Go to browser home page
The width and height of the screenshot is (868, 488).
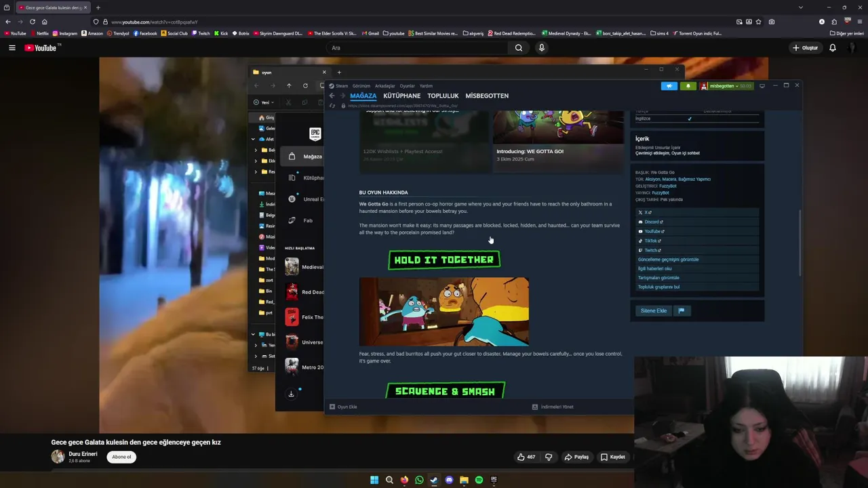click(x=44, y=22)
